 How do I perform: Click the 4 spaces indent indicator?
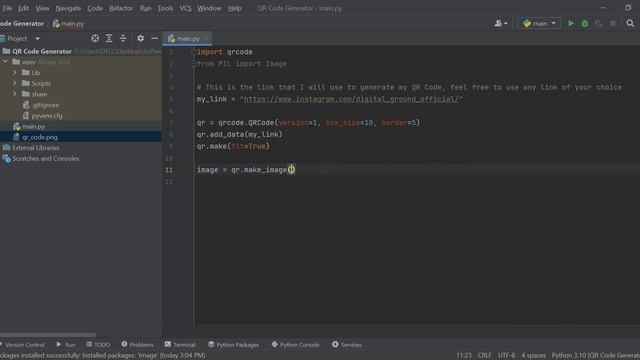(x=533, y=356)
